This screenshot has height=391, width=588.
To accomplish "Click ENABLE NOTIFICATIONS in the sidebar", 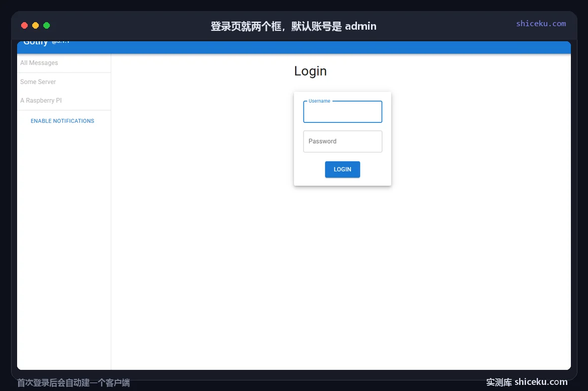I will pyautogui.click(x=62, y=121).
